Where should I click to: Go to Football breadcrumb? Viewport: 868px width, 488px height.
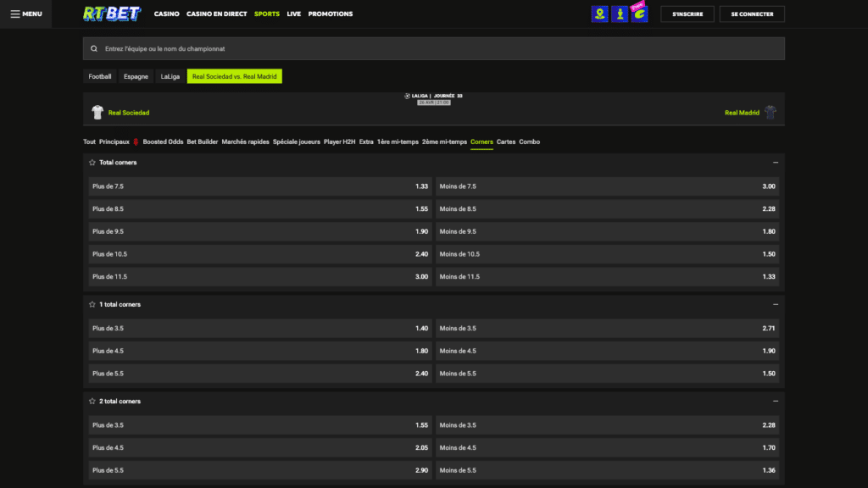[x=100, y=76]
